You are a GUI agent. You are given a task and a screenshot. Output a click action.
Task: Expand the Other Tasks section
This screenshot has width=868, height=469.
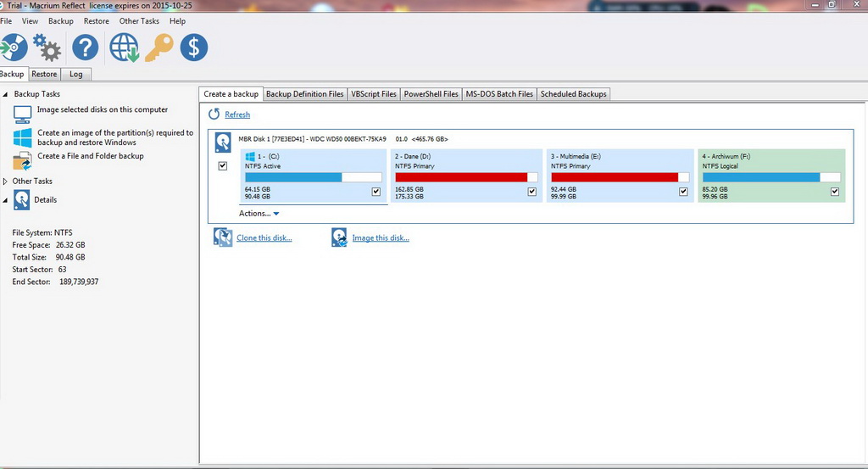(5, 181)
